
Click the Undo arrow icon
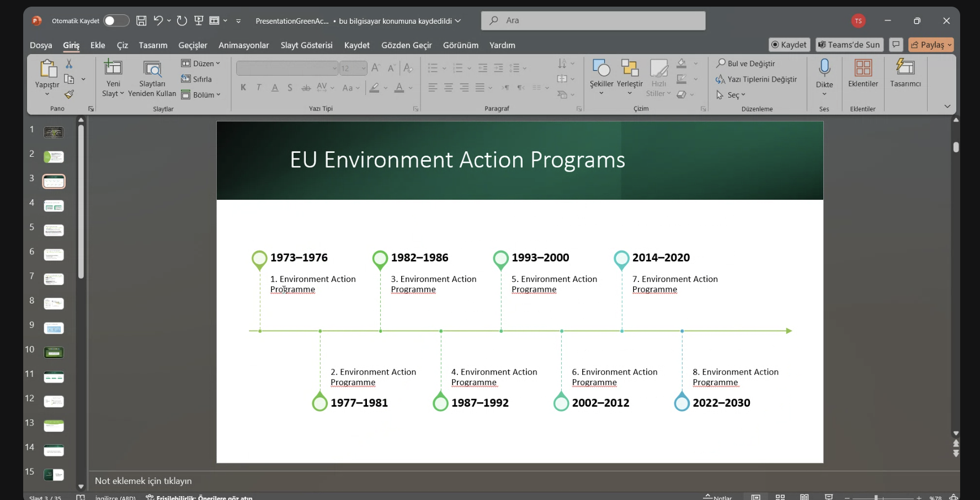coord(158,21)
